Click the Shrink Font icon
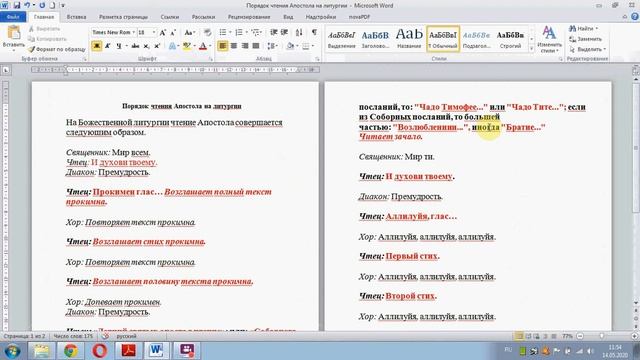The height and width of the screenshot is (360, 640). [173, 32]
